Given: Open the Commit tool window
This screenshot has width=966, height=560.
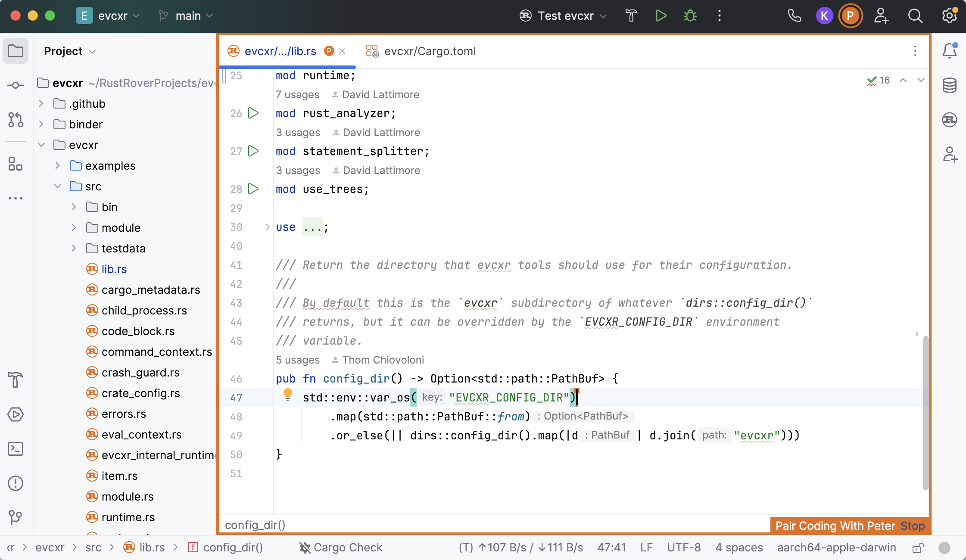Looking at the screenshot, I should coord(16,85).
